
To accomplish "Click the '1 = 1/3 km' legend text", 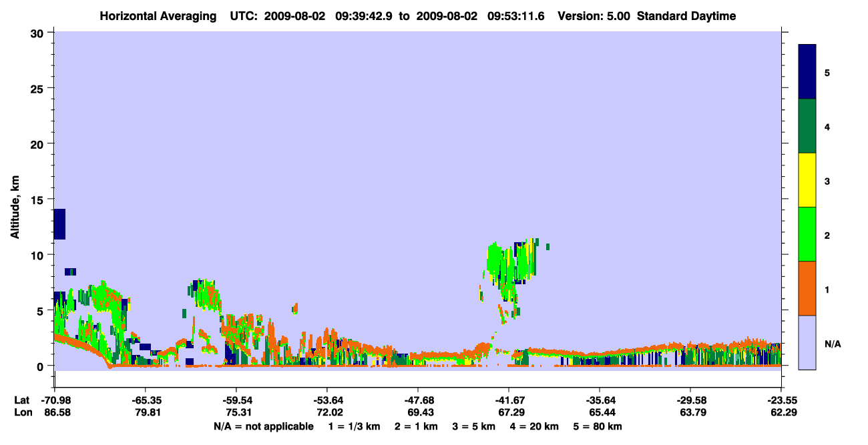I will pos(353,426).
